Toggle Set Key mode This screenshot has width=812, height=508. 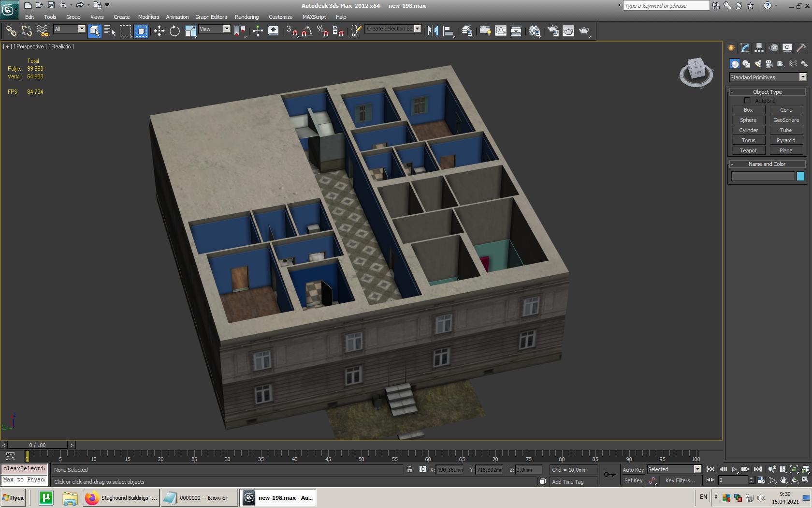pos(633,480)
